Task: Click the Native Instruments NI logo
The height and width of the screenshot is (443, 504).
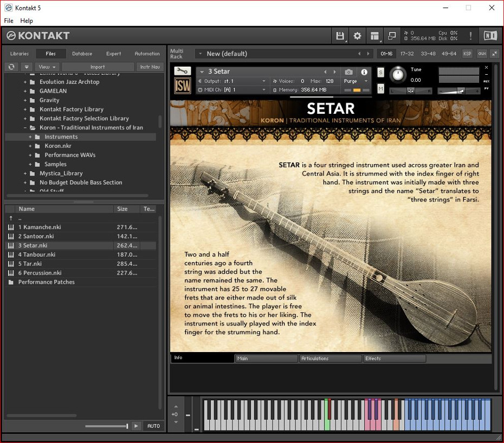Action: click(x=490, y=36)
